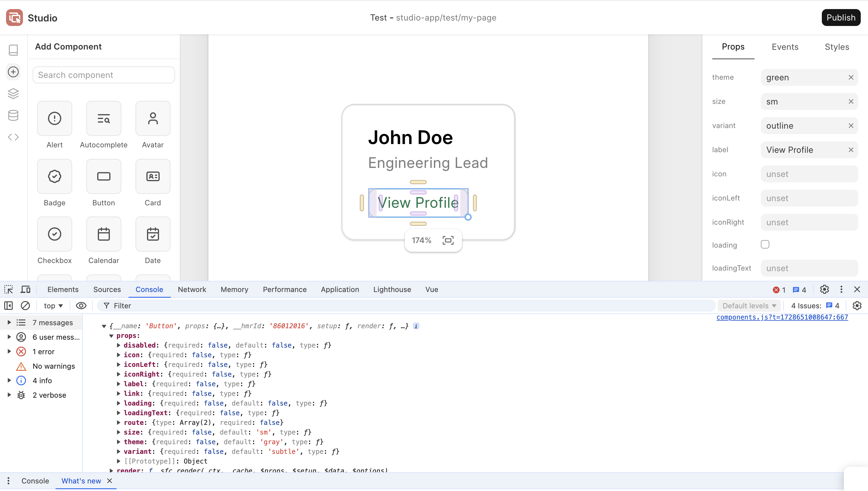Expand the 1 error group

point(9,351)
